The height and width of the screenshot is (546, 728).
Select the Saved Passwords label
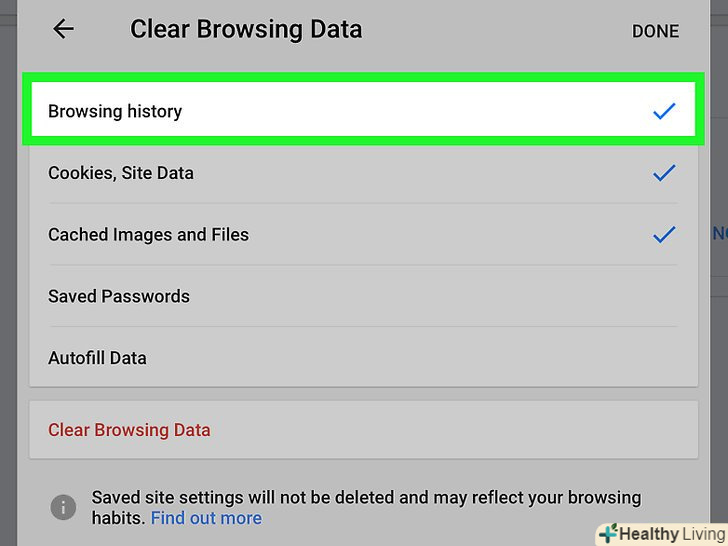click(x=119, y=297)
